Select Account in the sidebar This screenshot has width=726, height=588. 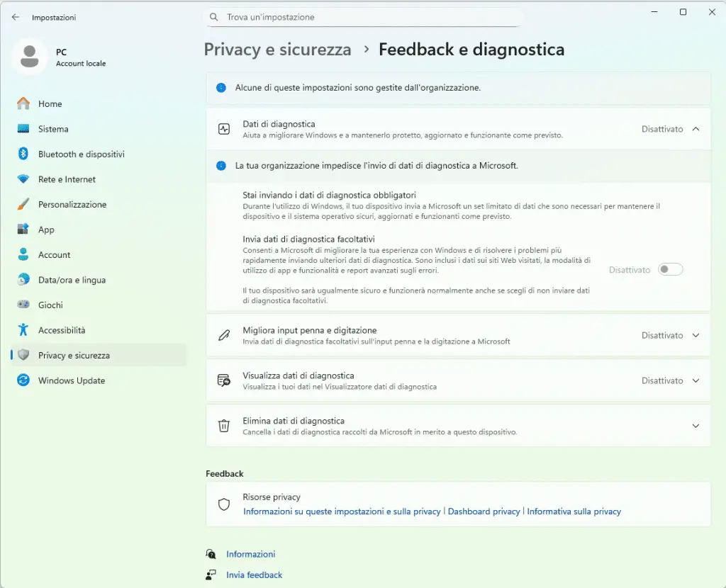pyautogui.click(x=54, y=254)
